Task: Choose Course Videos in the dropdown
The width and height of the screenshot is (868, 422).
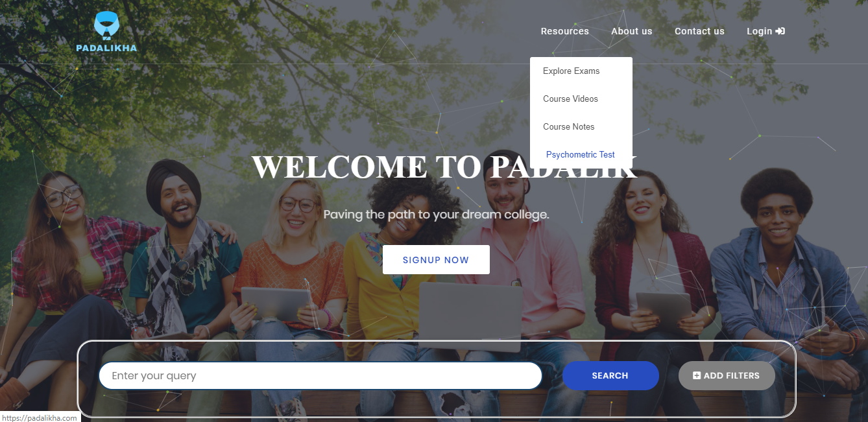Action: tap(571, 99)
